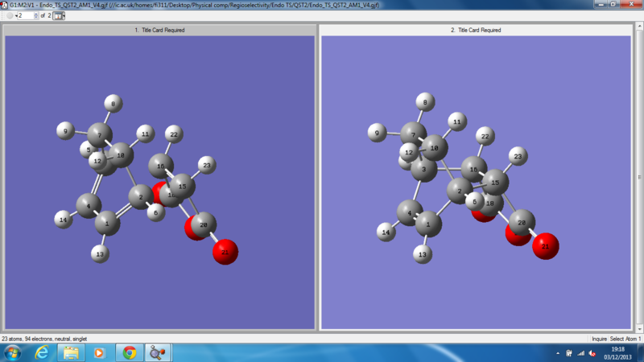Select hydrogen atom 23 in frame 1 view

pos(207,166)
